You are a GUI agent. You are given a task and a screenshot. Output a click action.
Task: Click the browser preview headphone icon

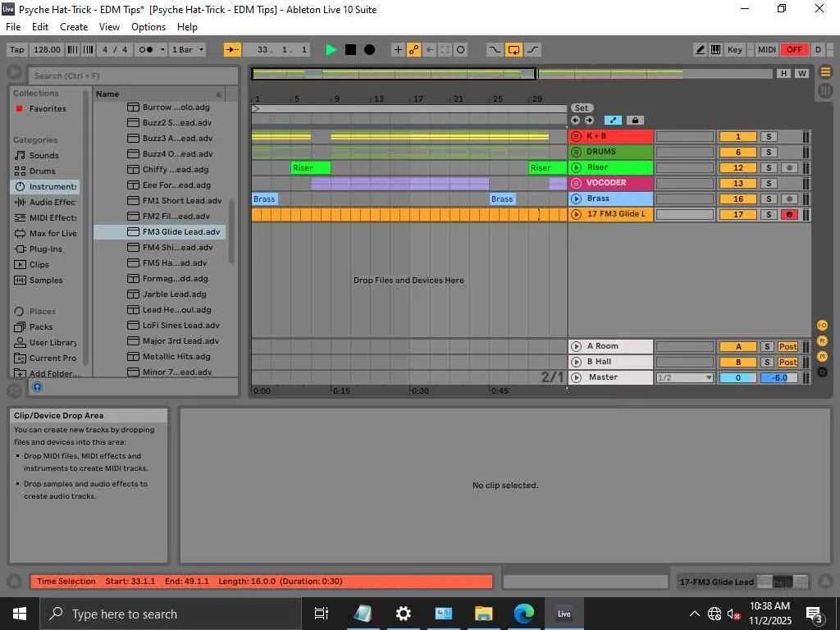pos(37,387)
